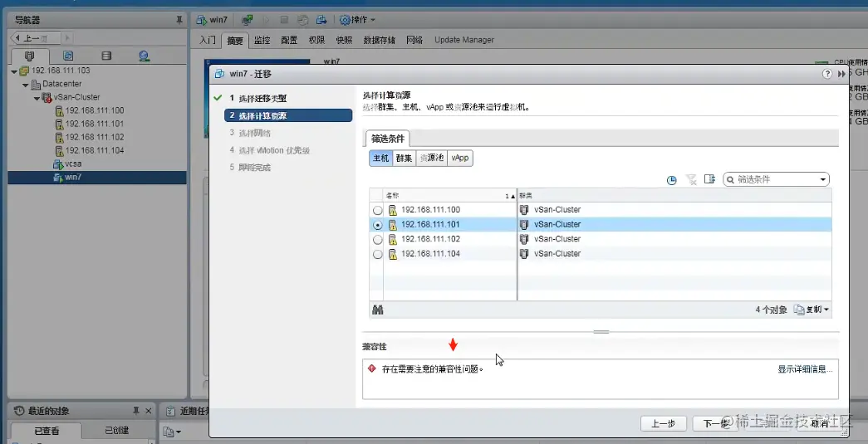
Task: Open win7 console from toolbar
Action: pyautogui.click(x=248, y=20)
